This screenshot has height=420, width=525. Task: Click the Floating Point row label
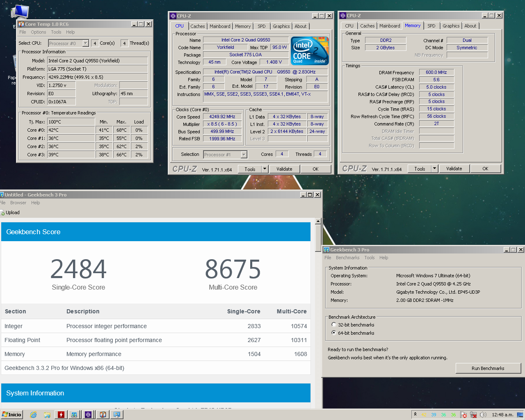[x=22, y=340]
